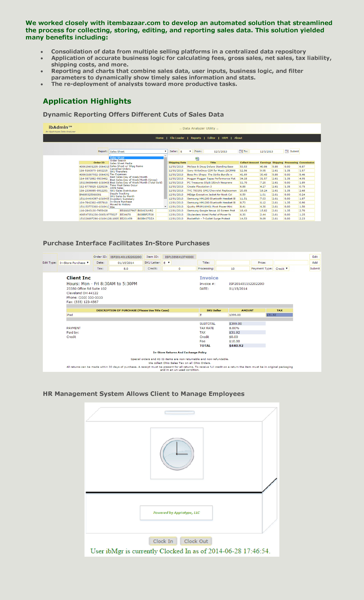Choose Cancelled Orders from the report list

pyautogui.click(x=136, y=169)
